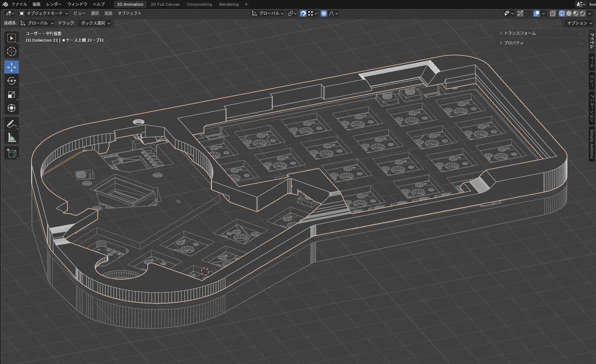
Task: Open アニメーション sidebar tab
Action: [592, 107]
